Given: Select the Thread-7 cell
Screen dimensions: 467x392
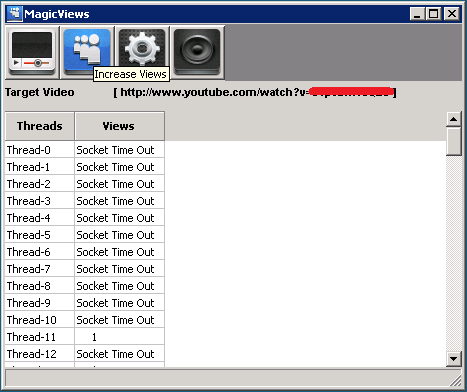Looking at the screenshot, I should [40, 269].
